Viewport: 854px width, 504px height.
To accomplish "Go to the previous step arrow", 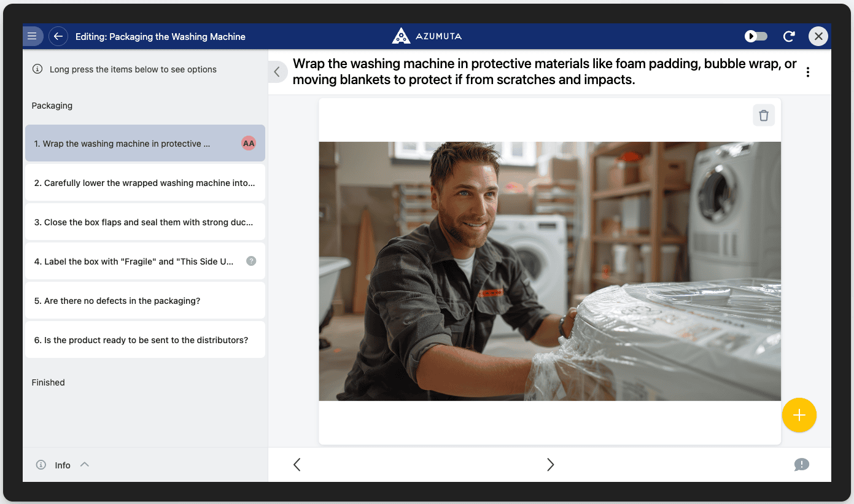I will tap(297, 465).
